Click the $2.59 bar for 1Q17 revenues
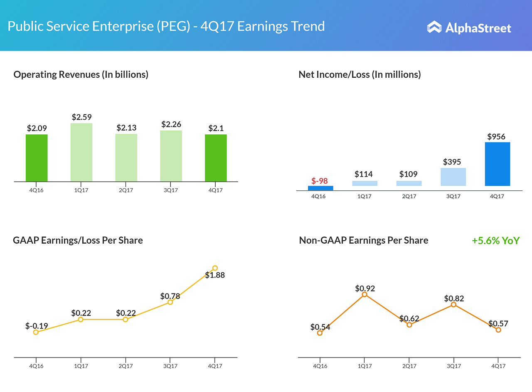Image resolution: width=532 pixels, height=392 pixels. [x=81, y=153]
